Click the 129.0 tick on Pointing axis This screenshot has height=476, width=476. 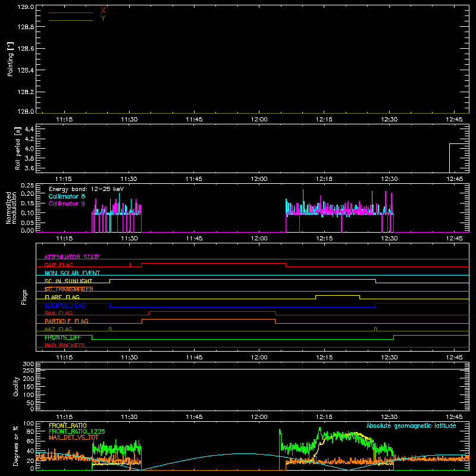(26, 7)
